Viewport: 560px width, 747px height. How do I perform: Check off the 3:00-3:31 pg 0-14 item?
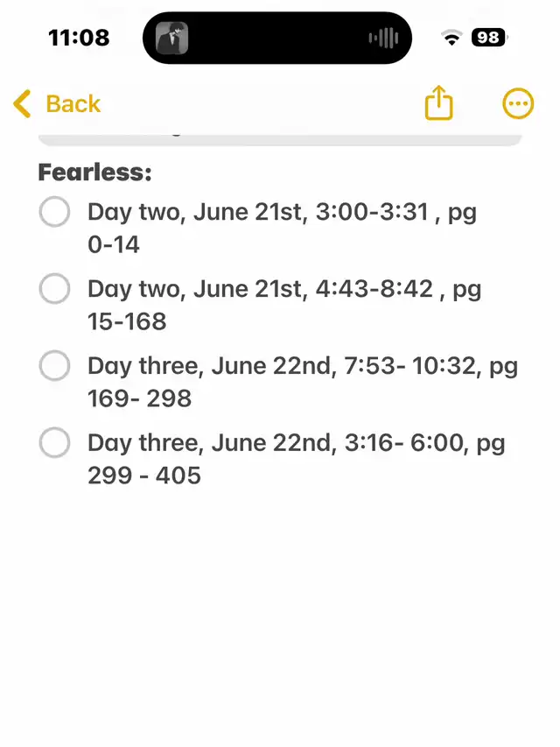click(55, 212)
